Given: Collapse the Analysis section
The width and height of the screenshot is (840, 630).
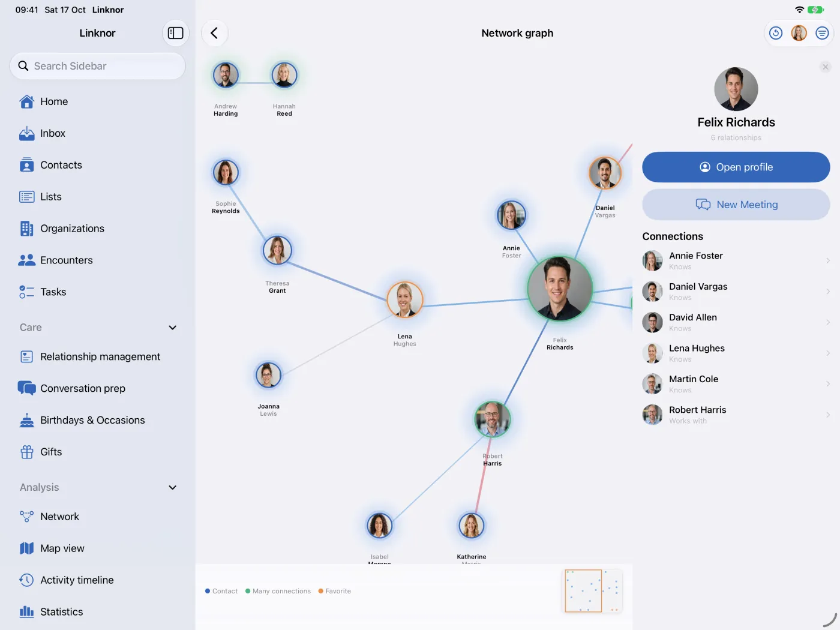Looking at the screenshot, I should [172, 487].
